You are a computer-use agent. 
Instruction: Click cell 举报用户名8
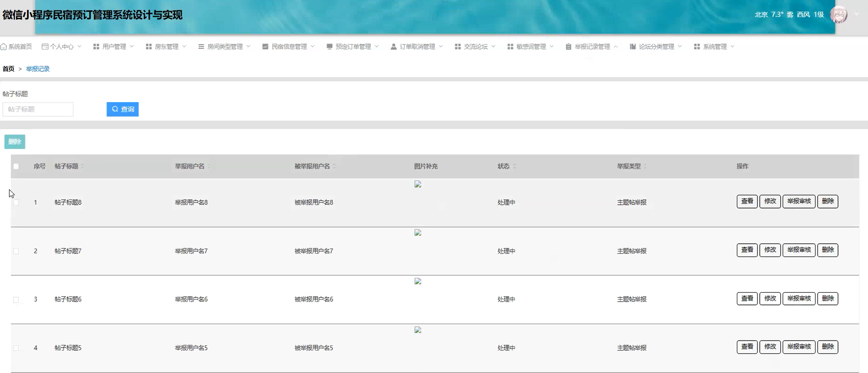tap(191, 202)
